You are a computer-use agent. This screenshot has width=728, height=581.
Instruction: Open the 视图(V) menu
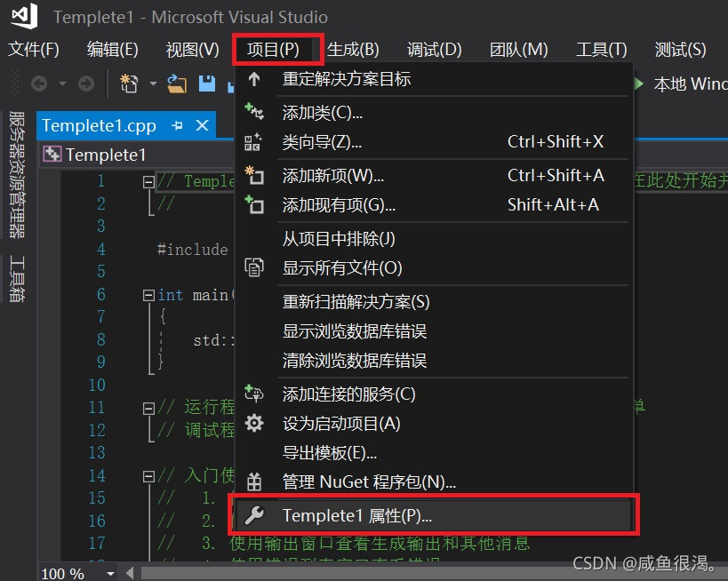point(192,49)
